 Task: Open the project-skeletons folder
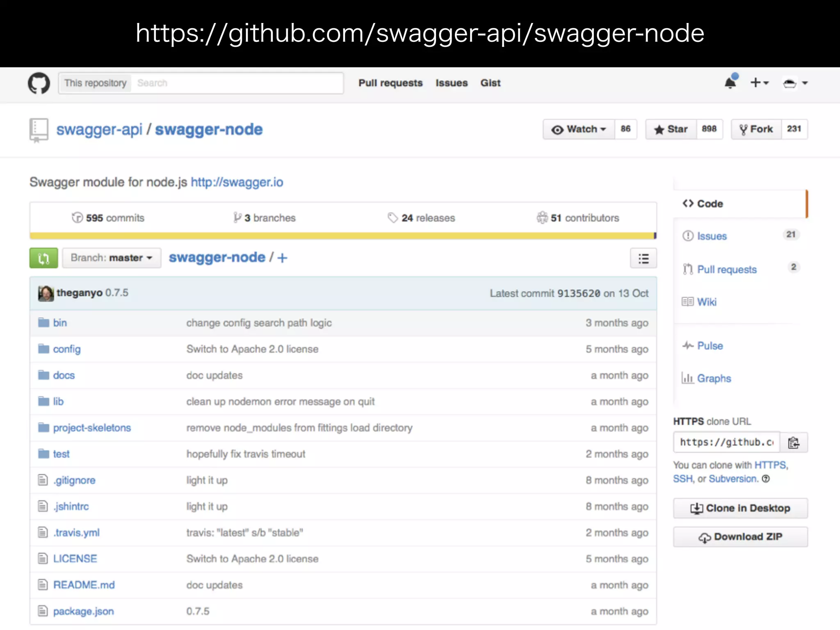(x=92, y=428)
